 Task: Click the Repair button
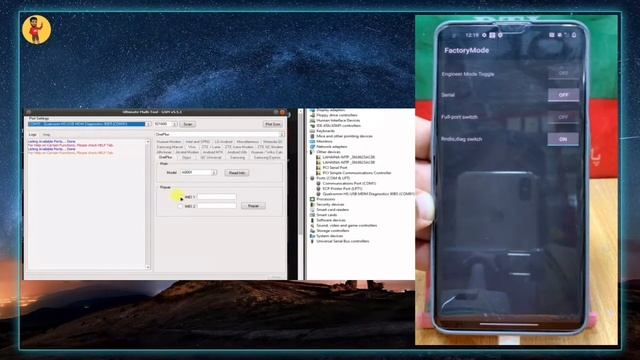[x=253, y=206]
